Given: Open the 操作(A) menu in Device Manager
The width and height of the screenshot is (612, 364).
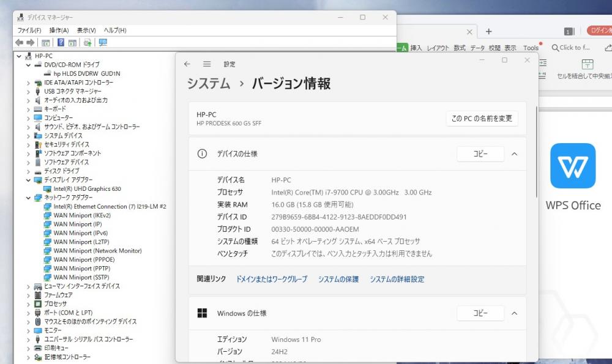Looking at the screenshot, I should click(x=59, y=30).
